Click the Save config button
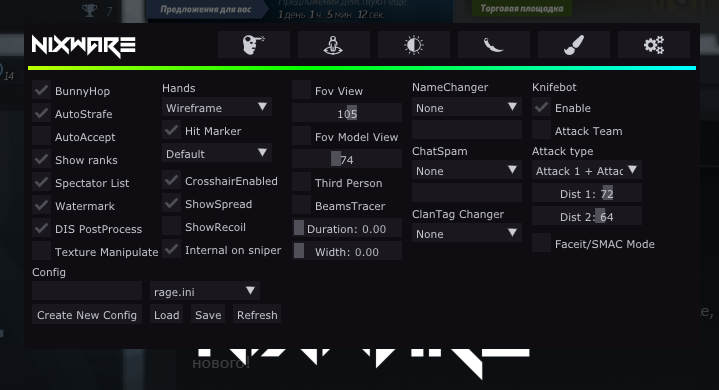 point(208,314)
